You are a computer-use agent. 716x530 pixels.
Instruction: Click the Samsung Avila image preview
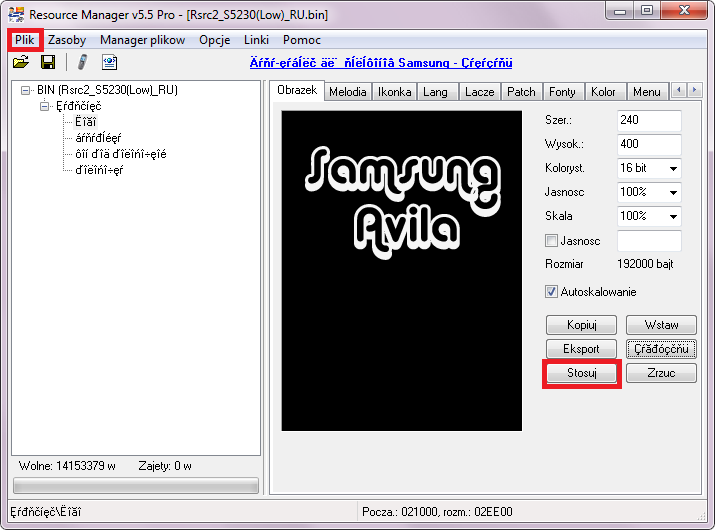pyautogui.click(x=401, y=271)
